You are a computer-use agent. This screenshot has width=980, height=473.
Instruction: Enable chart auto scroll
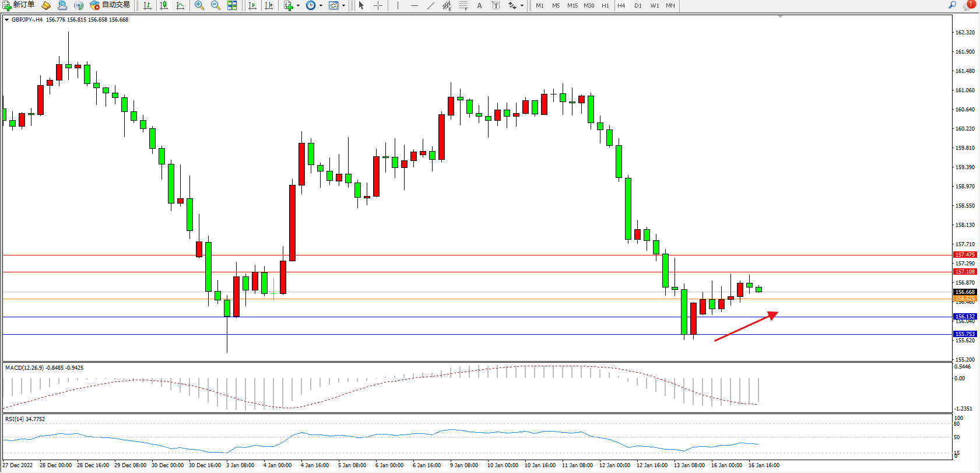click(252, 5)
